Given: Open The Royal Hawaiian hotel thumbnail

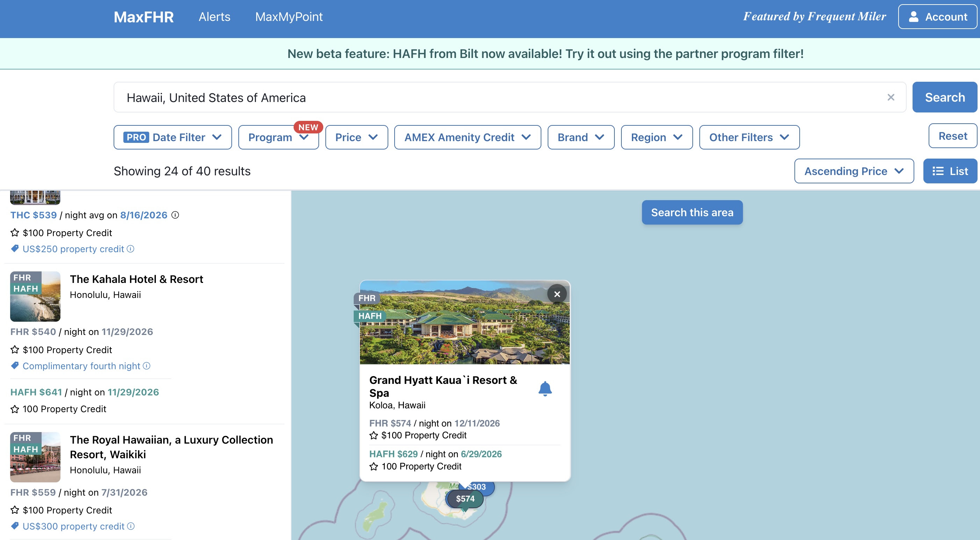Looking at the screenshot, I should pyautogui.click(x=35, y=457).
